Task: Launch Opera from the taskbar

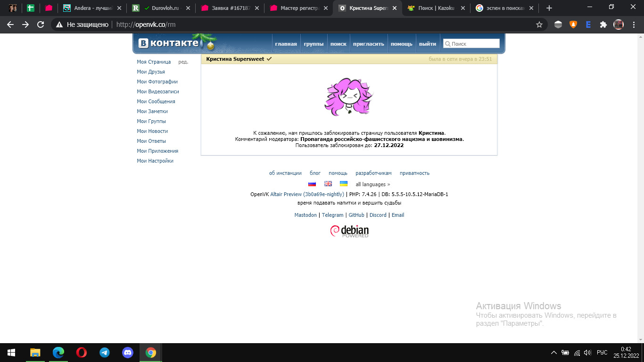Action: click(x=81, y=353)
